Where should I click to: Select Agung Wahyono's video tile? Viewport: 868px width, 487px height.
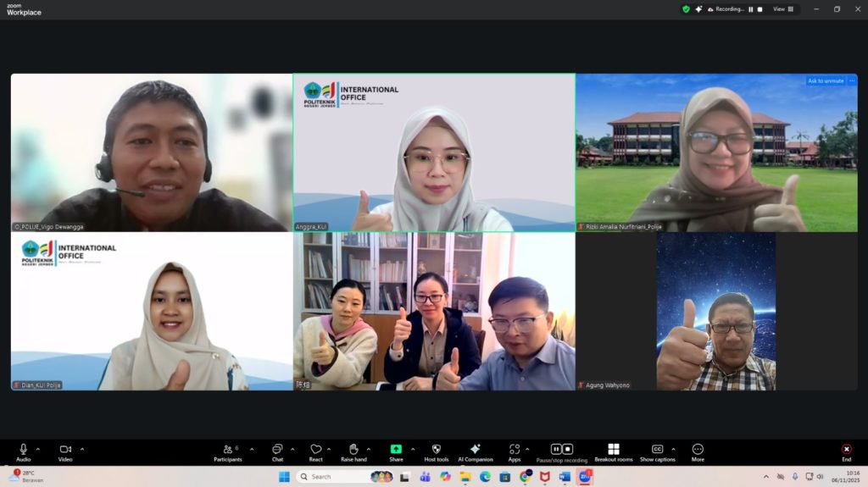tap(716, 311)
